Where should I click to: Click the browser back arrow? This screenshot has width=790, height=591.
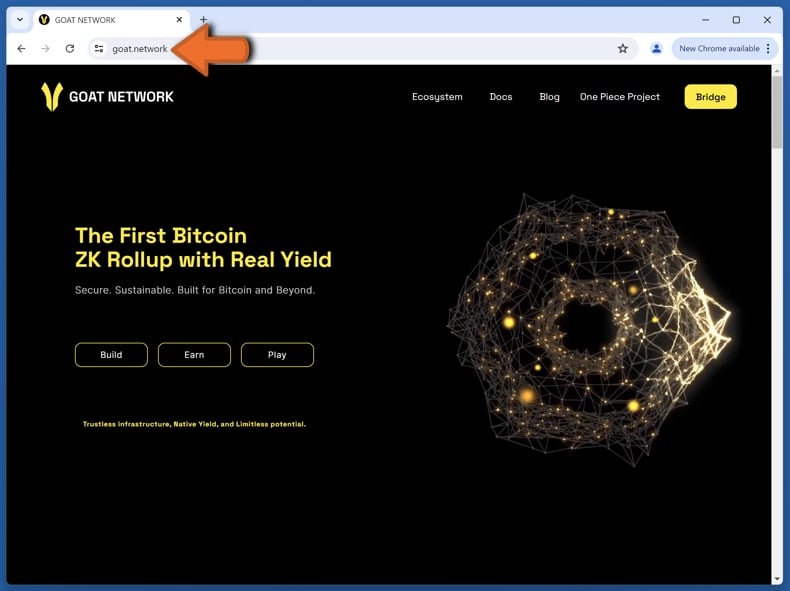[x=21, y=48]
